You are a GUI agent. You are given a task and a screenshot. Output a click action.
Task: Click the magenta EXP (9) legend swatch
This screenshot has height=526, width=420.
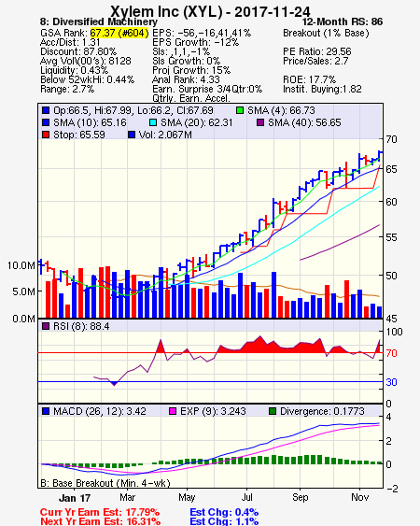pos(173,411)
